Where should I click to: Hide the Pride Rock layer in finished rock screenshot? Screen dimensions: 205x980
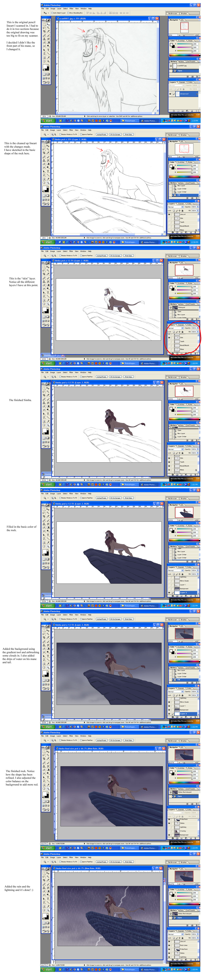tap(169, 819)
